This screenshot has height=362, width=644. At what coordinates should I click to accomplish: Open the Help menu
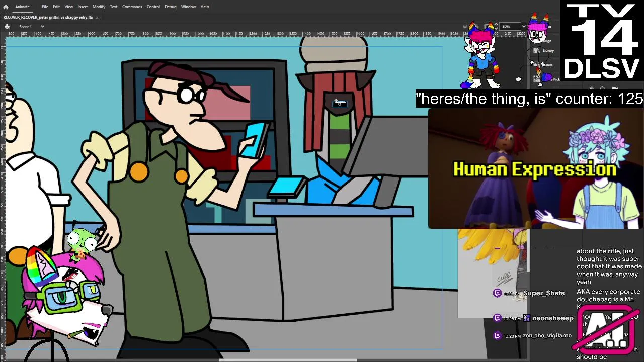pos(205,7)
